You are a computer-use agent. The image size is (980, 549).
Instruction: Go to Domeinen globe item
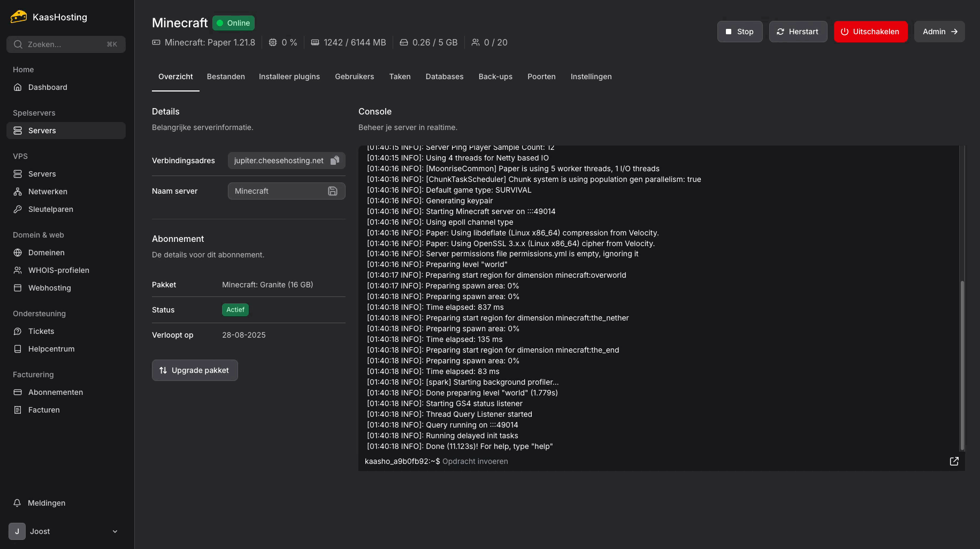click(x=46, y=253)
